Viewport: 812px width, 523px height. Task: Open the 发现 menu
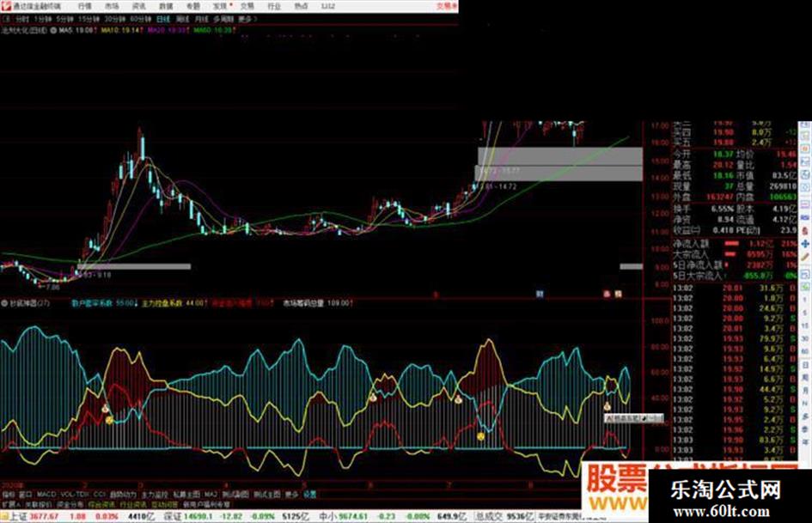coord(220,6)
